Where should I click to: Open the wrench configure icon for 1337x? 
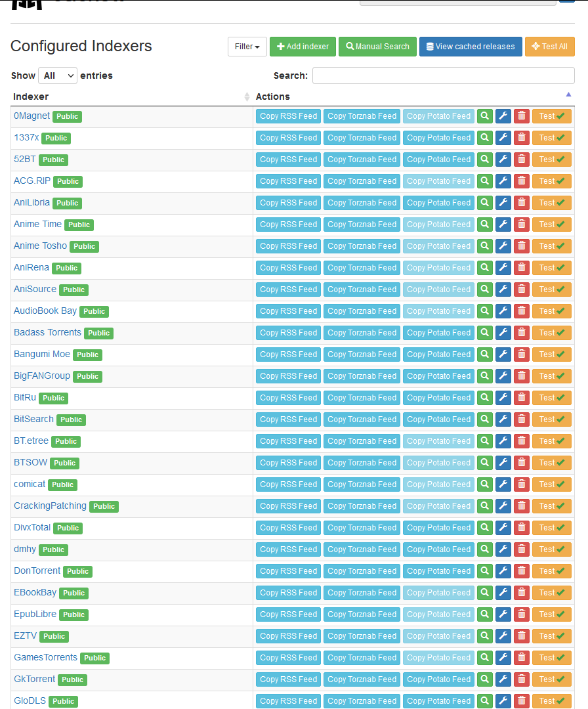pyautogui.click(x=503, y=138)
